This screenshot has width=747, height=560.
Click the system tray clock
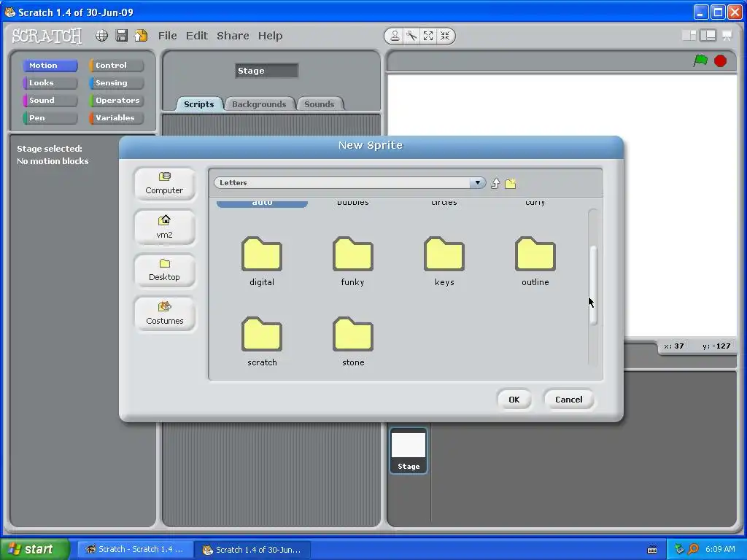click(x=720, y=549)
